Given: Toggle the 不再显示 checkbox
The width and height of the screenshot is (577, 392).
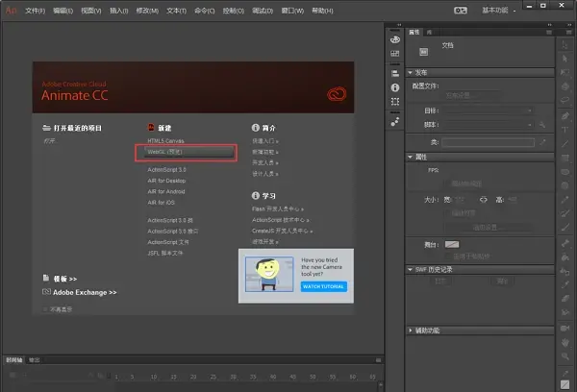Looking at the screenshot, I should pos(46,308).
